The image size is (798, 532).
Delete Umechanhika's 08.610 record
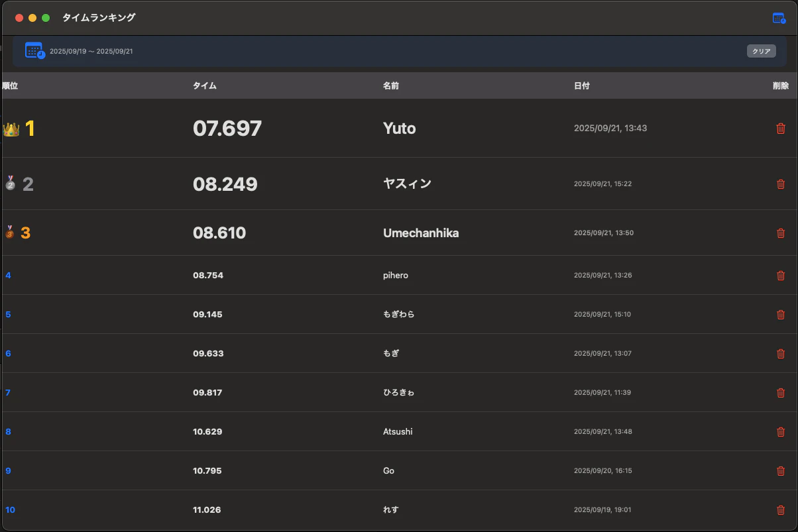pyautogui.click(x=781, y=233)
